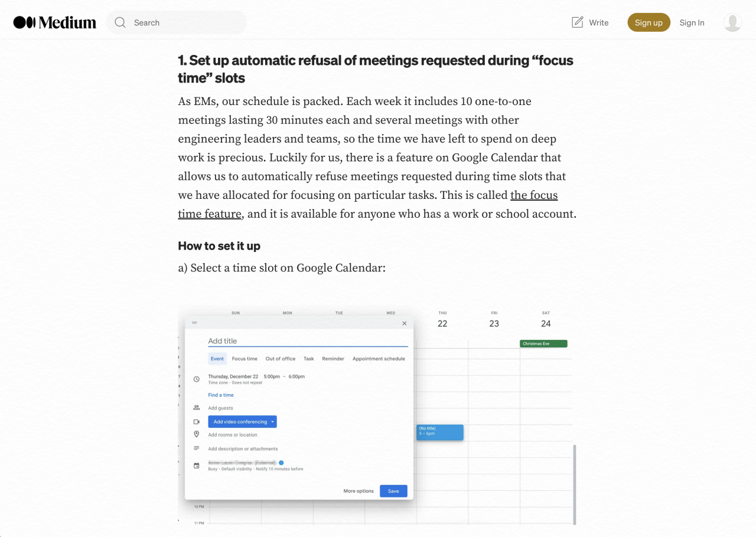Click the (No title) 5 – 6pm event block

click(440, 432)
